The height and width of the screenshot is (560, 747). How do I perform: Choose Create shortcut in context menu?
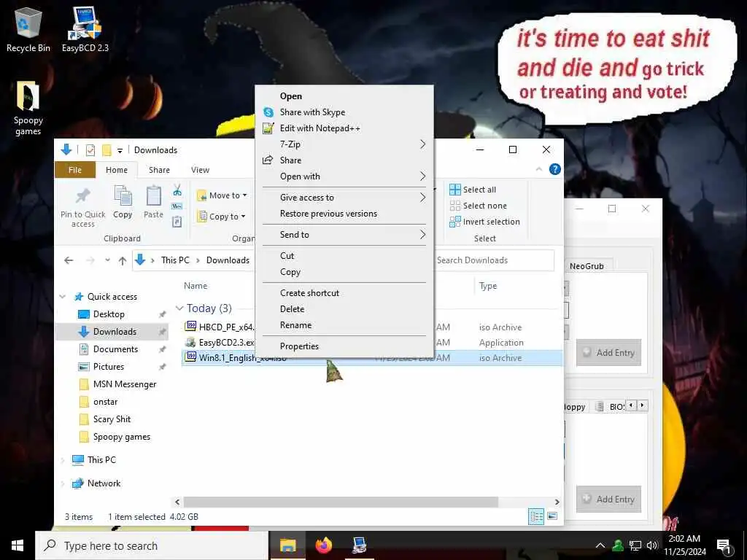point(344,293)
